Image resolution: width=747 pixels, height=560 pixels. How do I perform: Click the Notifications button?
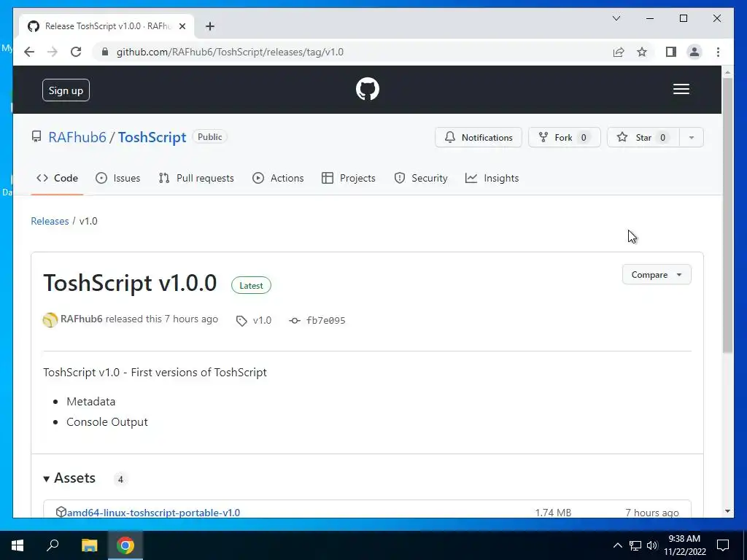tap(479, 137)
